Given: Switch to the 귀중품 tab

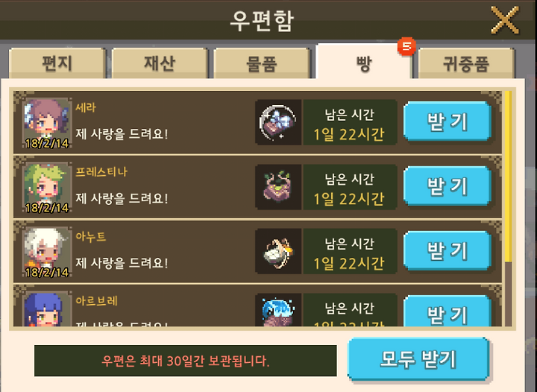Looking at the screenshot, I should (466, 63).
